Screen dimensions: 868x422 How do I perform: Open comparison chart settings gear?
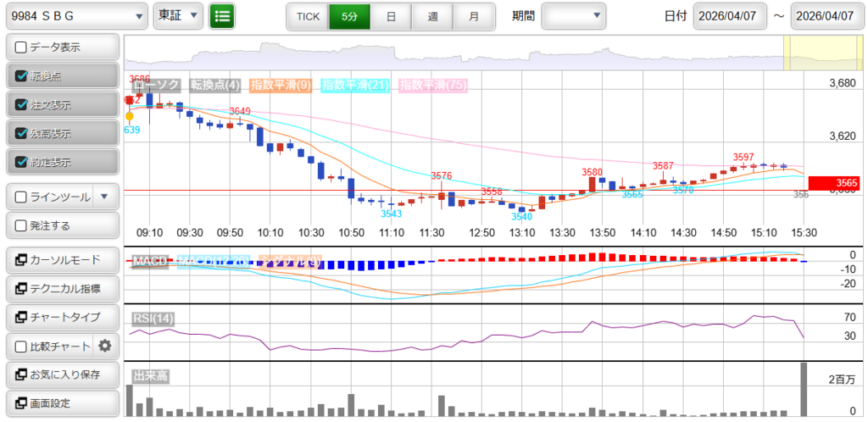105,346
